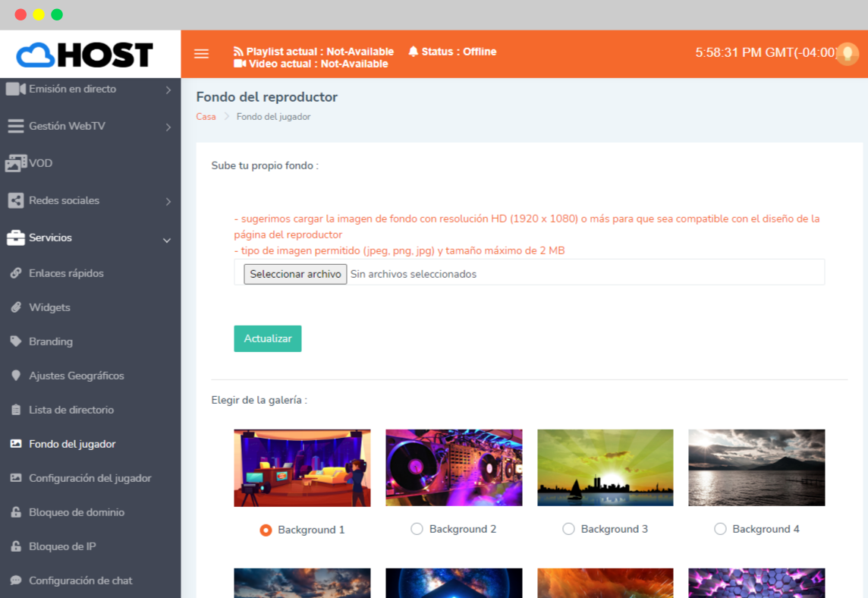Click the 5:58:31 PM clock text
This screenshot has height=598, width=868.
pos(766,52)
